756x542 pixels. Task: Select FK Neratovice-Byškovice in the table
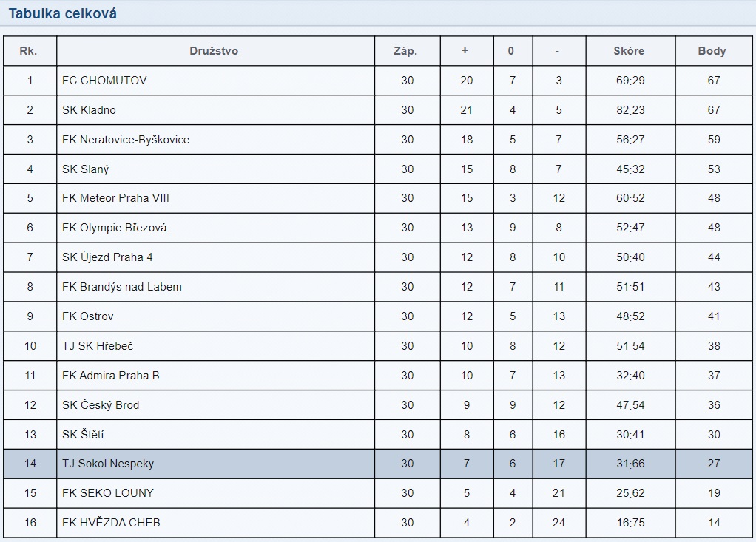point(126,139)
